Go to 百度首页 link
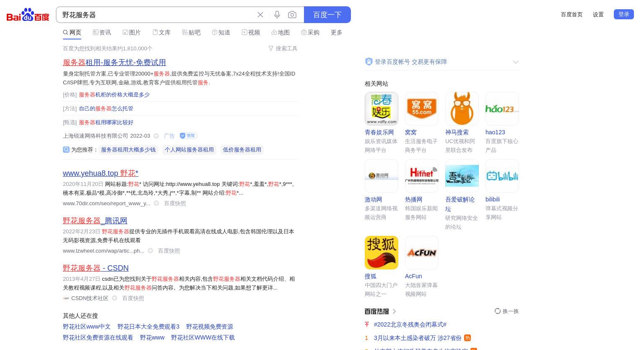Screen dimensions: 644x350 pyautogui.click(x=572, y=14)
